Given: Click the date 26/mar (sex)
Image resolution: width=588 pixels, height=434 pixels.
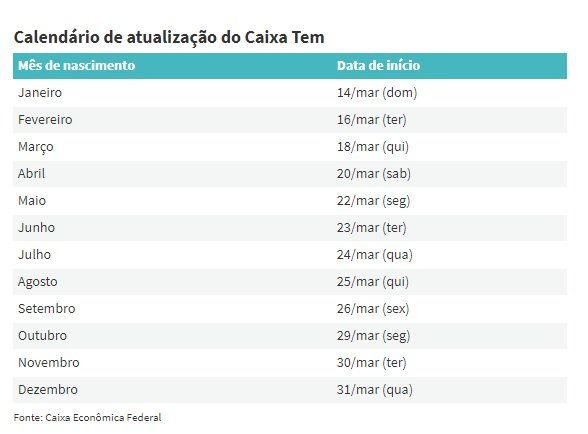Looking at the screenshot, I should click(x=373, y=309).
